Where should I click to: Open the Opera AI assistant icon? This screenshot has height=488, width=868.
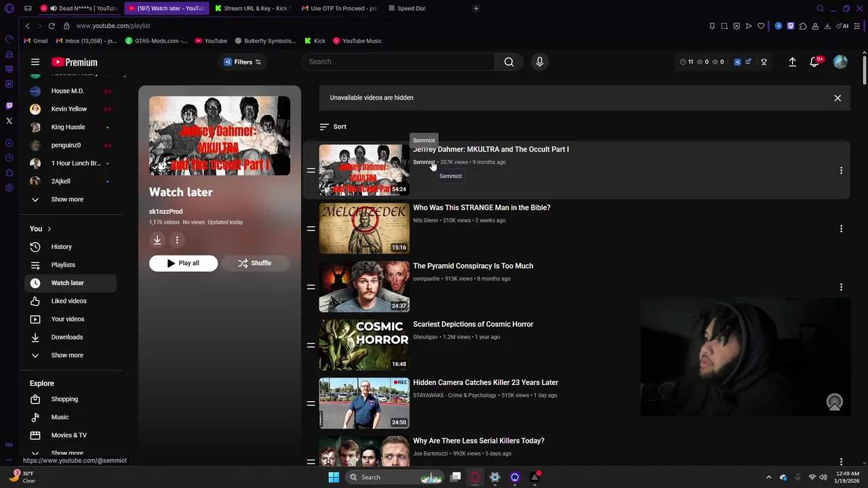[x=843, y=26]
